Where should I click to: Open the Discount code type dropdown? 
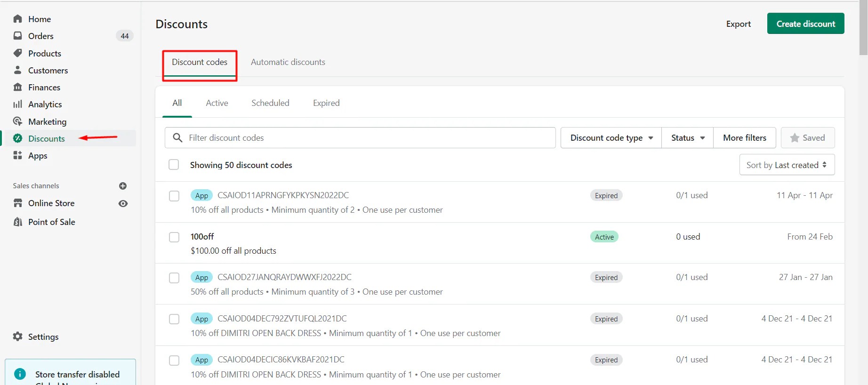point(611,138)
